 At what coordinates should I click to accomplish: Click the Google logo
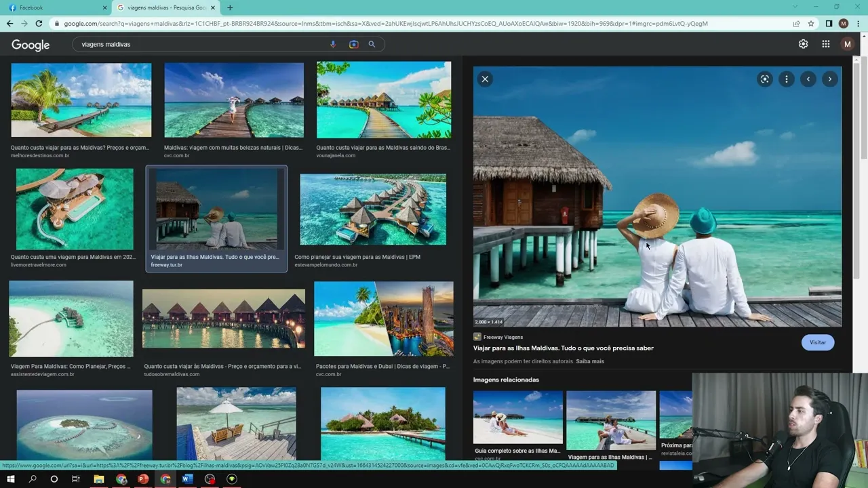(x=31, y=45)
